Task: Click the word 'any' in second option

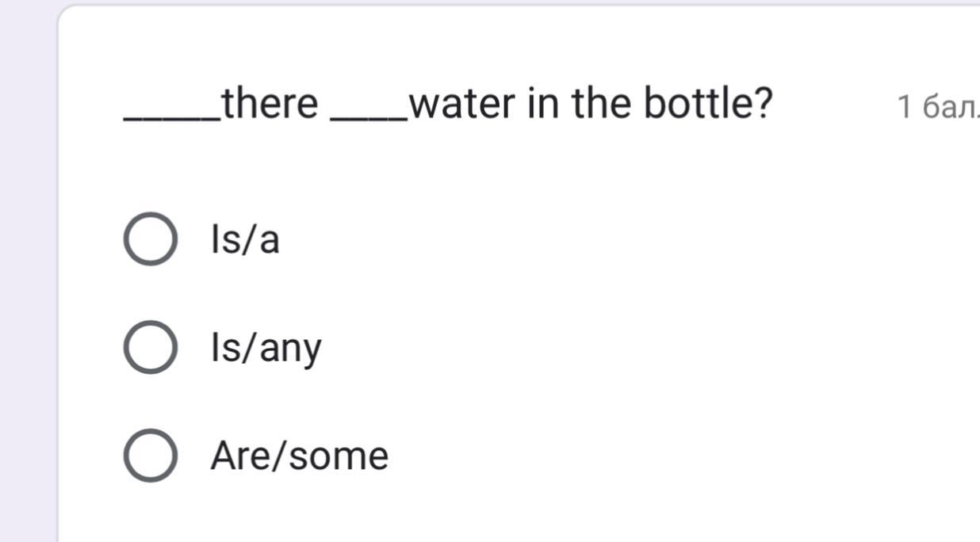Action: pyautogui.click(x=290, y=349)
